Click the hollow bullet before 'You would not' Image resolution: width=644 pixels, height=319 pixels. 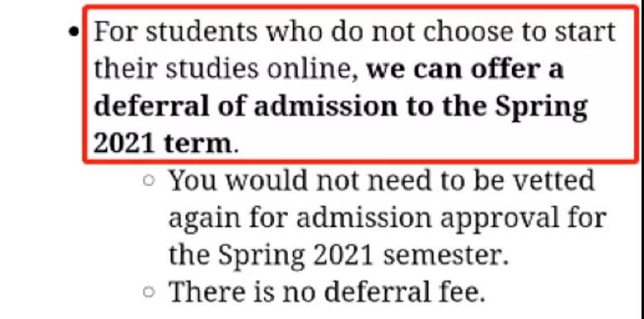click(149, 180)
